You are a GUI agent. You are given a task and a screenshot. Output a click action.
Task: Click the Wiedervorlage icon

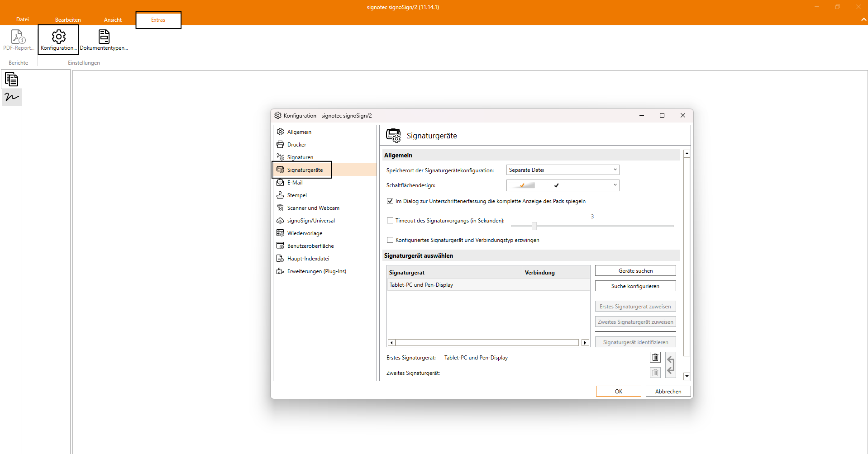[280, 233]
